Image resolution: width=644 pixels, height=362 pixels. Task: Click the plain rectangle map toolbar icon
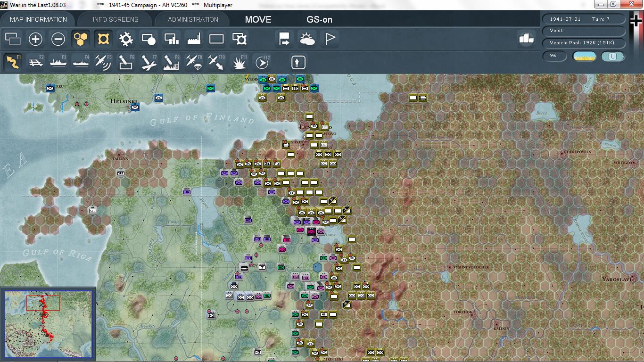[x=216, y=39]
